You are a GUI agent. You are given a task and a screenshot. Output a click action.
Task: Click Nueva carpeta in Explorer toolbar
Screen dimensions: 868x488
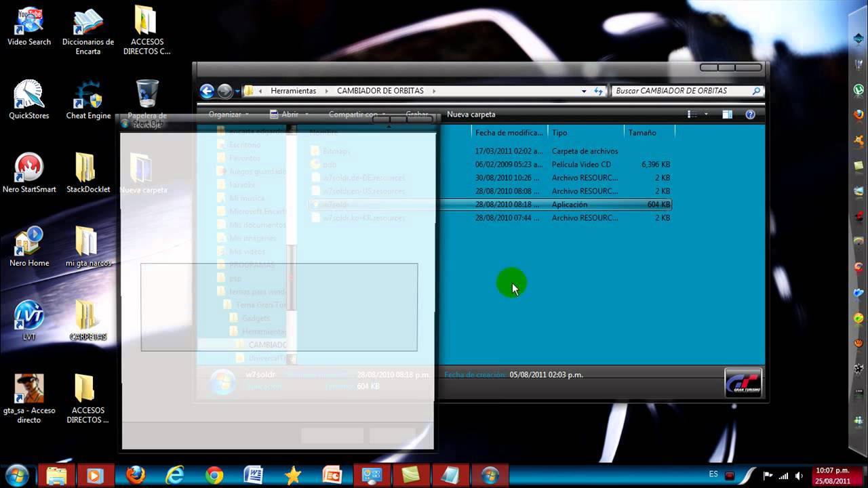click(471, 115)
